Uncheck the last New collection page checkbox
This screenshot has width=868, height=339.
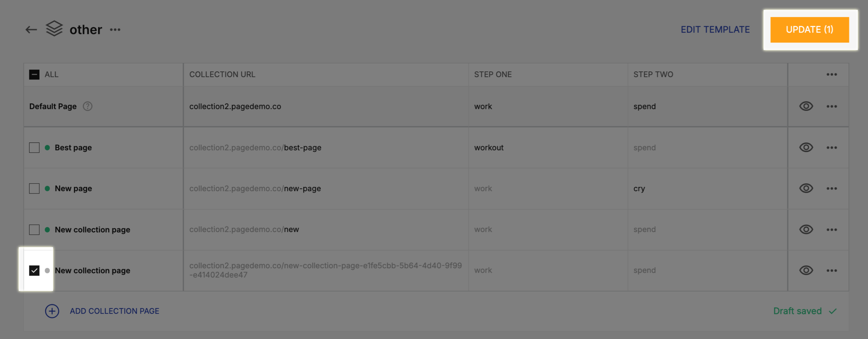click(34, 270)
